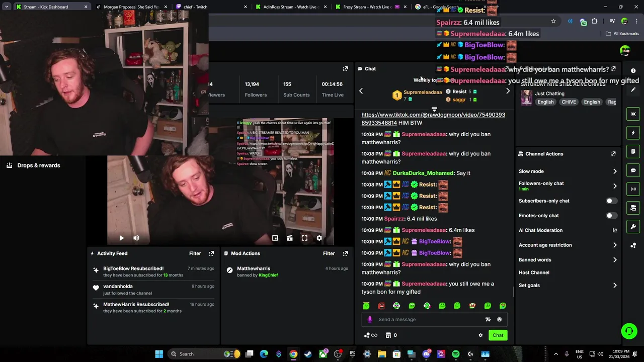The width and height of the screenshot is (644, 362).
Task: Open the lightning bolt sidebar icon
Action: (633, 133)
